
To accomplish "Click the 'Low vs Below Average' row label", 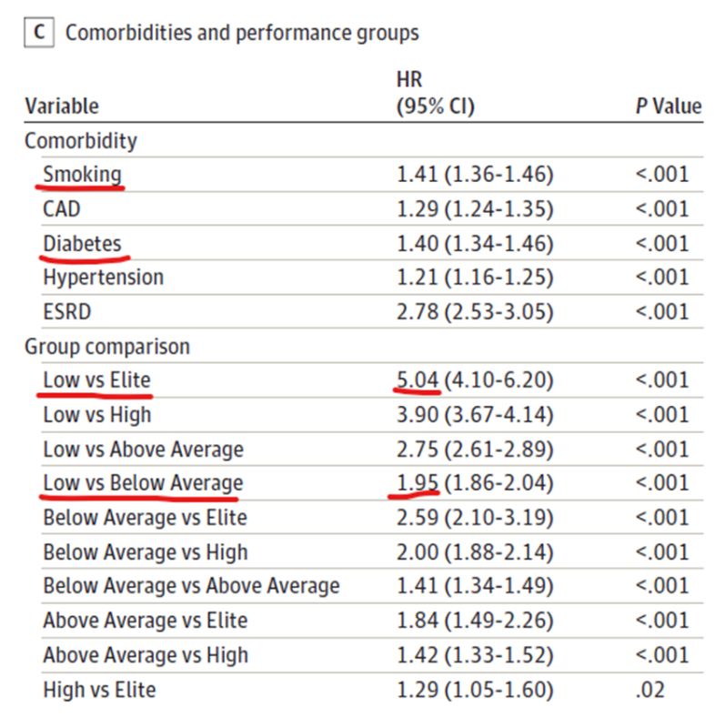I will [143, 483].
